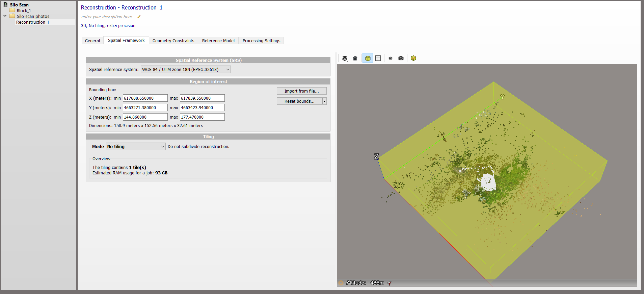Click the Z max input field
The height and width of the screenshot is (294, 644).
202,117
